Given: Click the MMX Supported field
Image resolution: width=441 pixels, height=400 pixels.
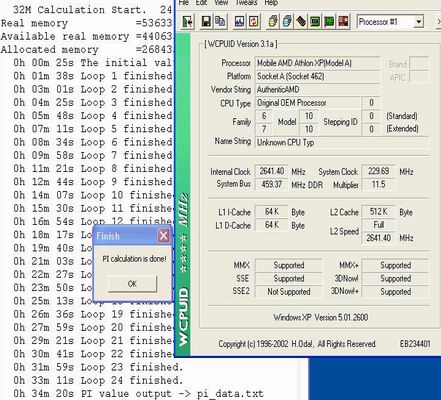Looking at the screenshot, I should click(289, 265).
